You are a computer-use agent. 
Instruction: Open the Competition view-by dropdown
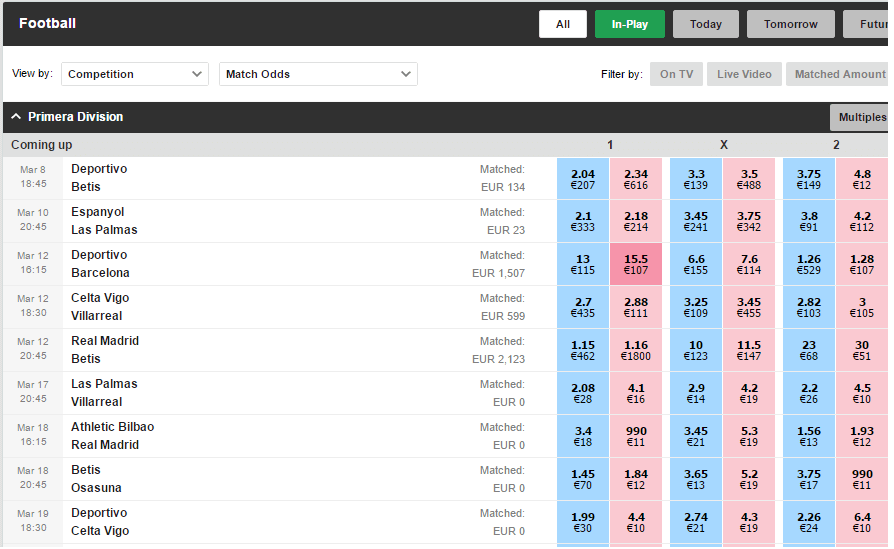coord(135,74)
